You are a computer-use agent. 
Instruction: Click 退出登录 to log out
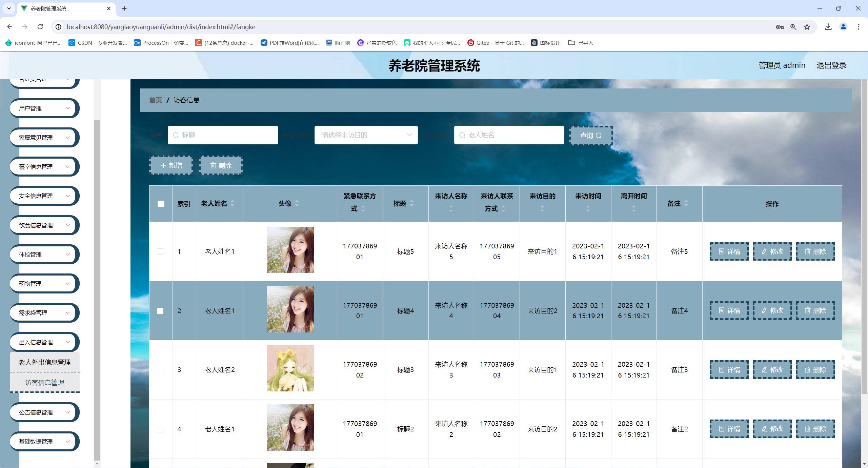coord(831,65)
